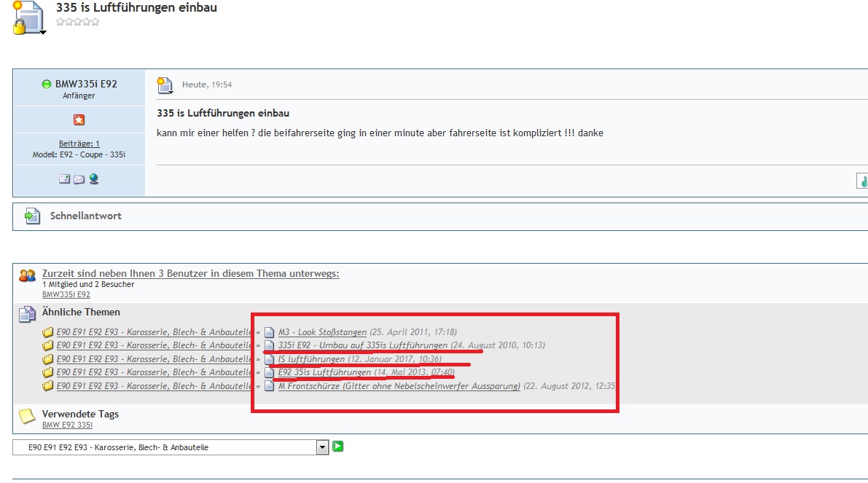This screenshot has height=483, width=868.
Task: Click the document icon before 335i E92 - Umbau
Action: tap(269, 346)
